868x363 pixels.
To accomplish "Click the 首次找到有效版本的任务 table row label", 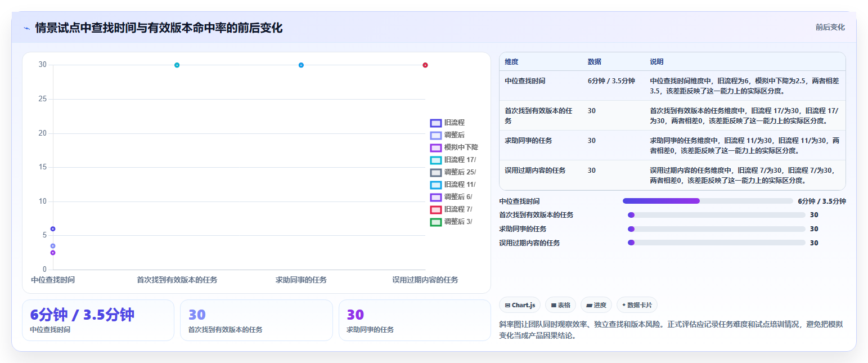I will [x=538, y=115].
